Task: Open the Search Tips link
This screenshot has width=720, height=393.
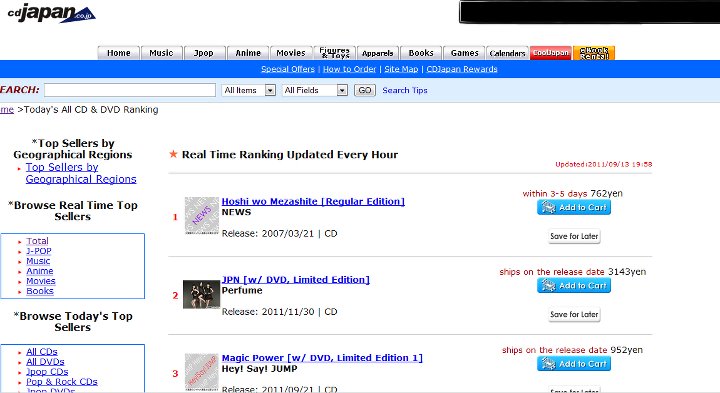Action: click(x=405, y=90)
